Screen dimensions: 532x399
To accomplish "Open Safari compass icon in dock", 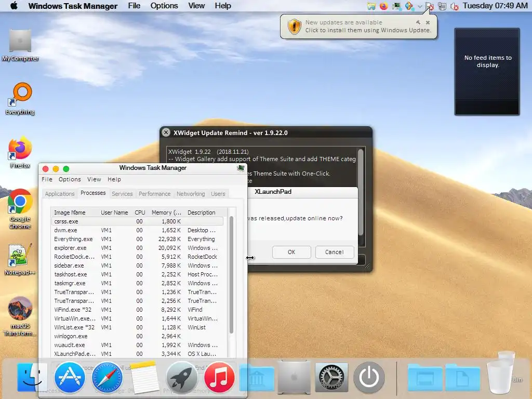I will point(107,377).
